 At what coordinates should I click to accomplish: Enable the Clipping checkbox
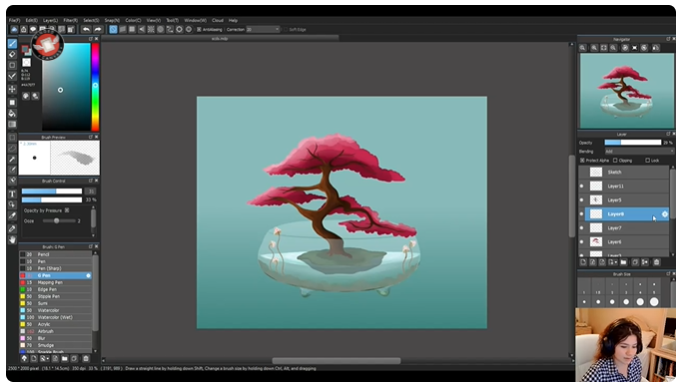click(615, 160)
